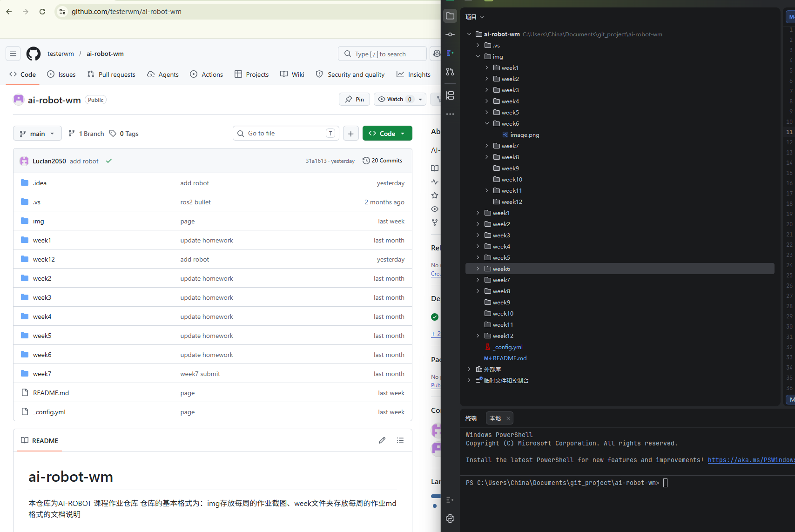
Task: Open .idea folder in GitHub file list
Action: pyautogui.click(x=40, y=183)
